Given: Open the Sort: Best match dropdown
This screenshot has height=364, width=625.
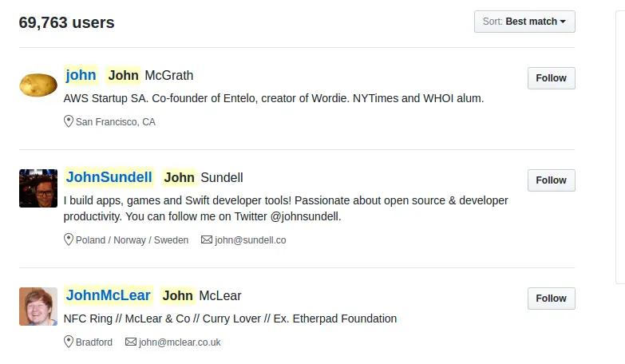Looking at the screenshot, I should coord(524,22).
